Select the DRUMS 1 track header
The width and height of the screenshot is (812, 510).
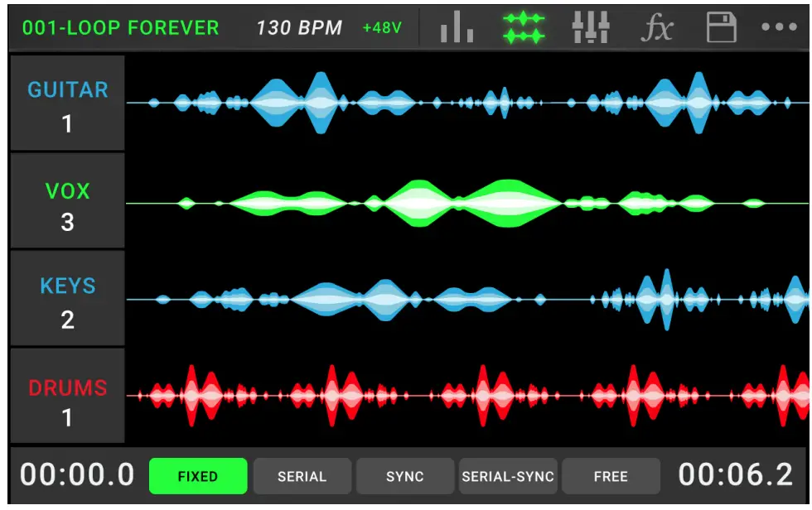66,396
